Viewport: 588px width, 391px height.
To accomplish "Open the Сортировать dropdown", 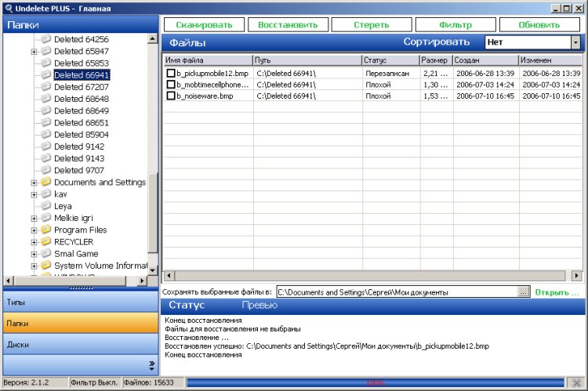I will point(575,42).
